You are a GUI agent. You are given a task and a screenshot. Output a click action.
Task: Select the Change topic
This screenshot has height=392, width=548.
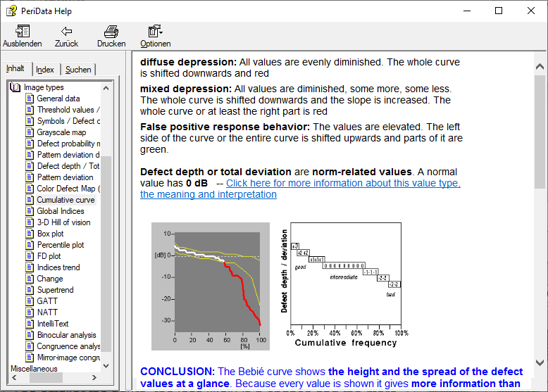[50, 279]
